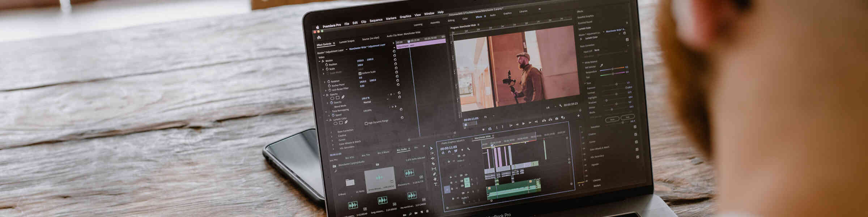Toggle the High Dynamic Range checkbox
Image resolution: width=868 pixels, height=217 pixels.
(x=366, y=123)
